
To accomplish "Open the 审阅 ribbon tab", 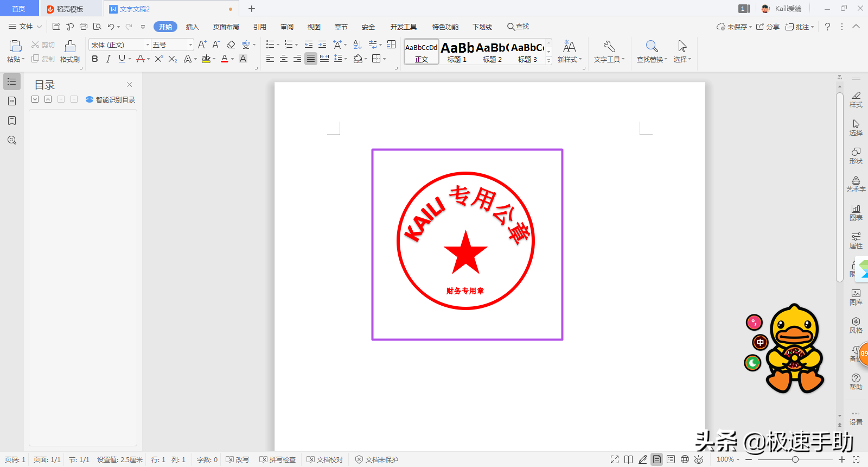I will click(x=287, y=27).
